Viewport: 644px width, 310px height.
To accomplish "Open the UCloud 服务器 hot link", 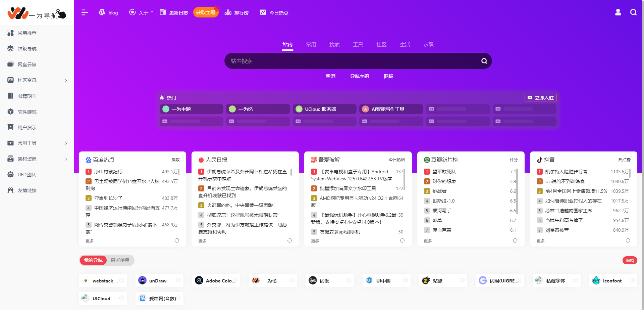I will pos(324,109).
